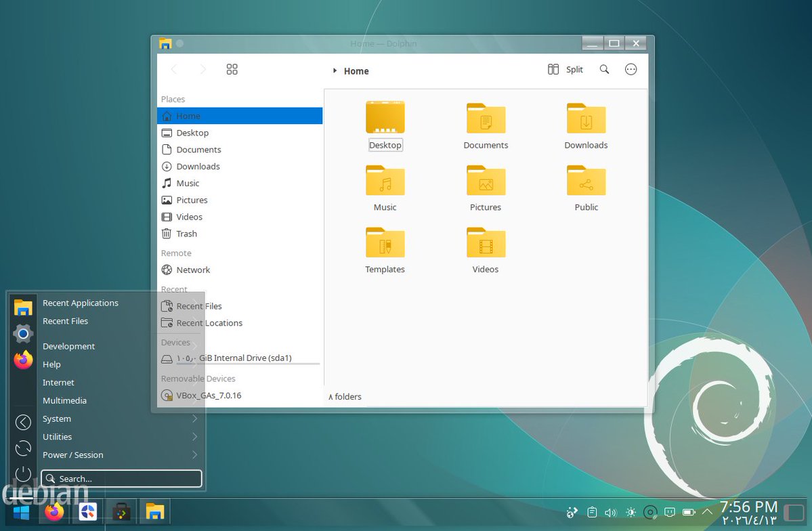Click the shutdown power icon in launcher
This screenshot has width=812, height=531.
[23, 473]
